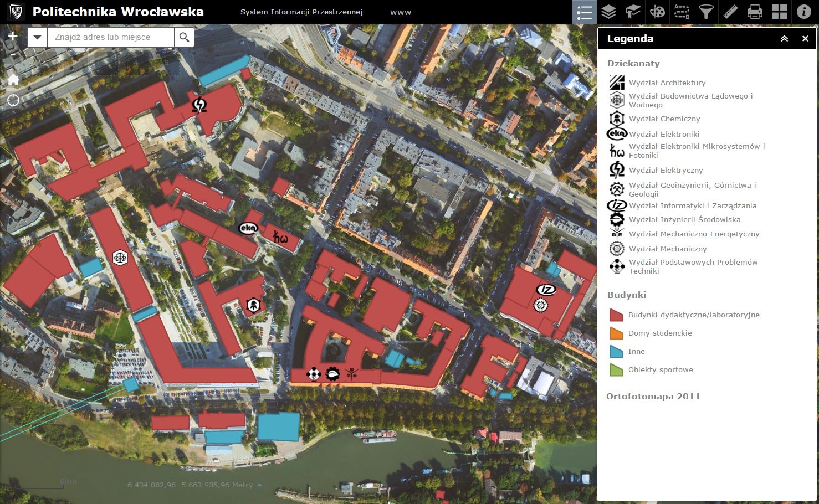Click Wydział Inżynierii Środowiska legend text

[685, 219]
